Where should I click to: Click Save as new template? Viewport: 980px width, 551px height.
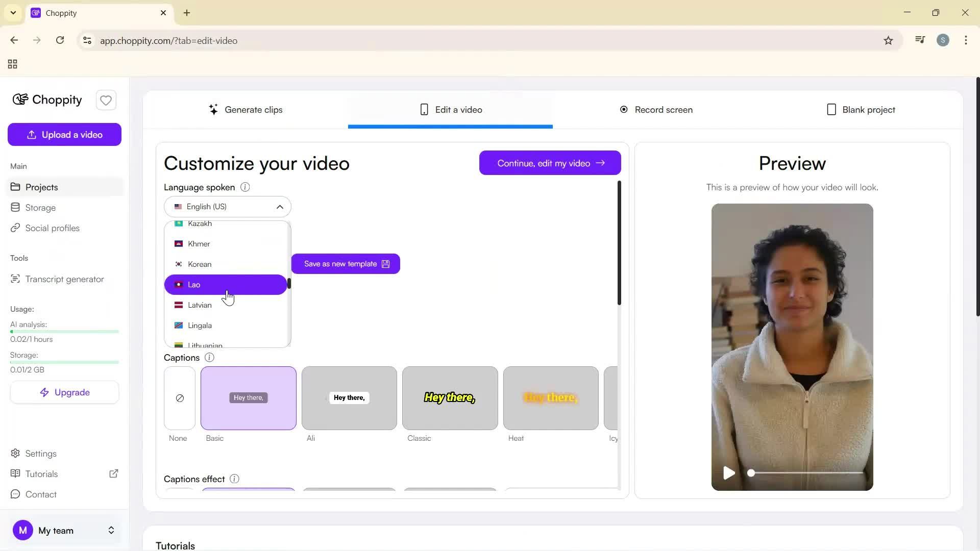(x=346, y=264)
